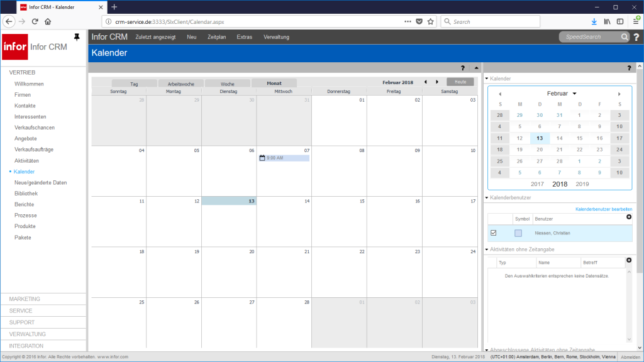Screen dimensions: 644x362
Task: Click the Symbol color swatch for Niessen, Christian
Action: pos(517,233)
